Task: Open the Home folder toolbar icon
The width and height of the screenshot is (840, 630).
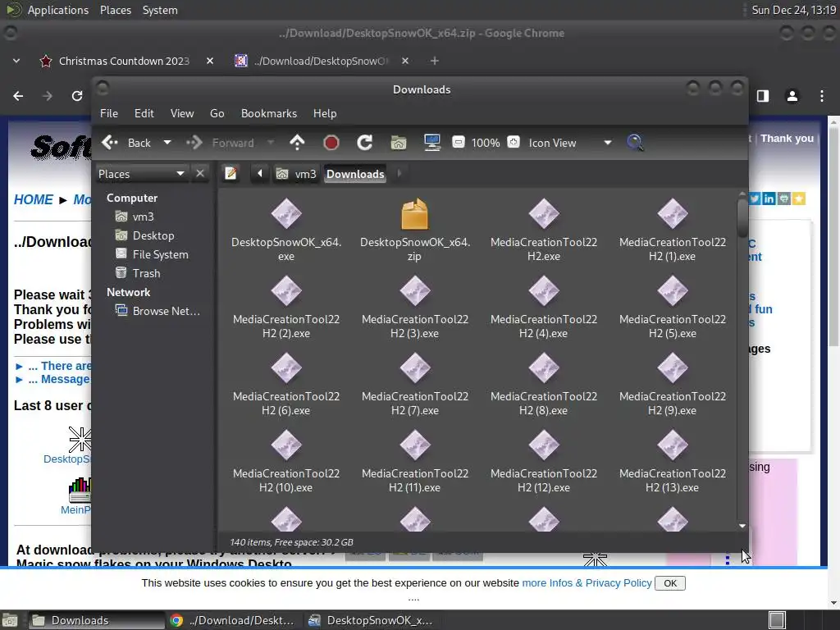Action: (398, 143)
